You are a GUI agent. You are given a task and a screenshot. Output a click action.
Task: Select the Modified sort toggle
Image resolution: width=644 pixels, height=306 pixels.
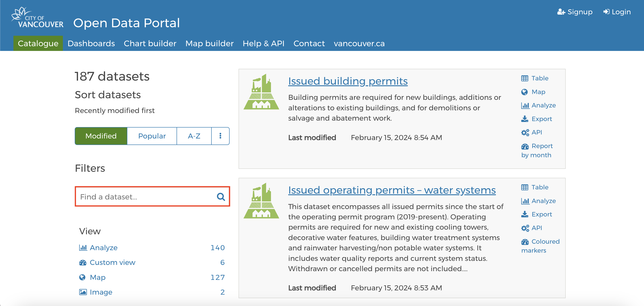coord(101,136)
